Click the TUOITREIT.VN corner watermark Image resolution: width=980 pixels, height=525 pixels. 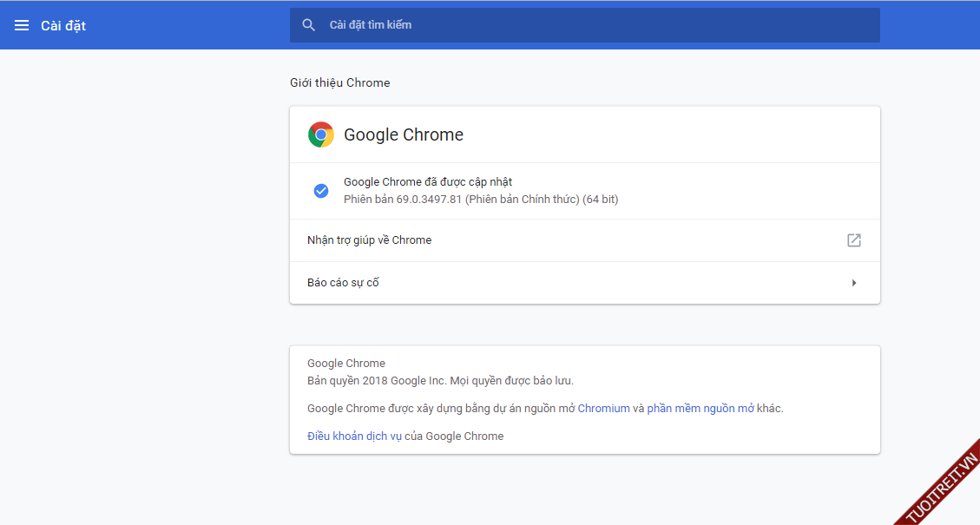pos(941,488)
